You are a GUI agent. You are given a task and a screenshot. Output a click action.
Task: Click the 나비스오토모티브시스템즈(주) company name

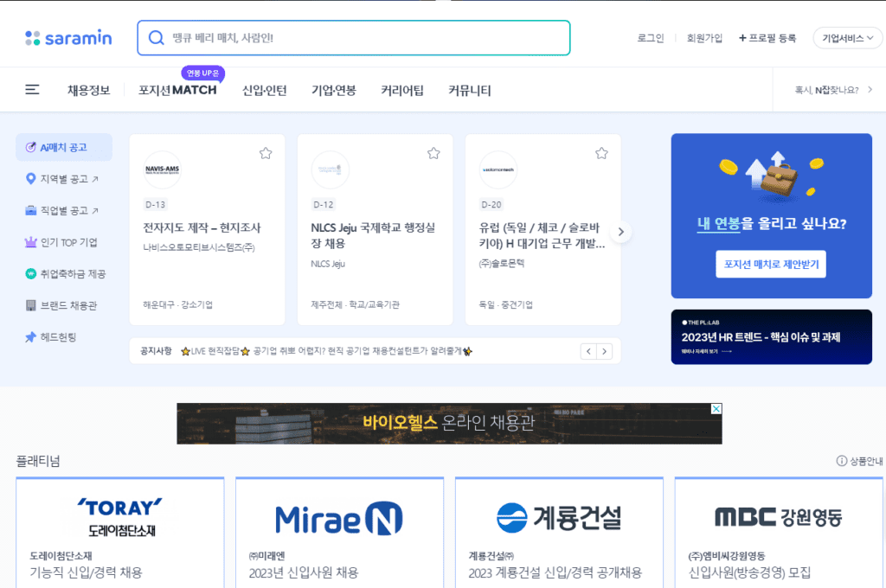[199, 247]
